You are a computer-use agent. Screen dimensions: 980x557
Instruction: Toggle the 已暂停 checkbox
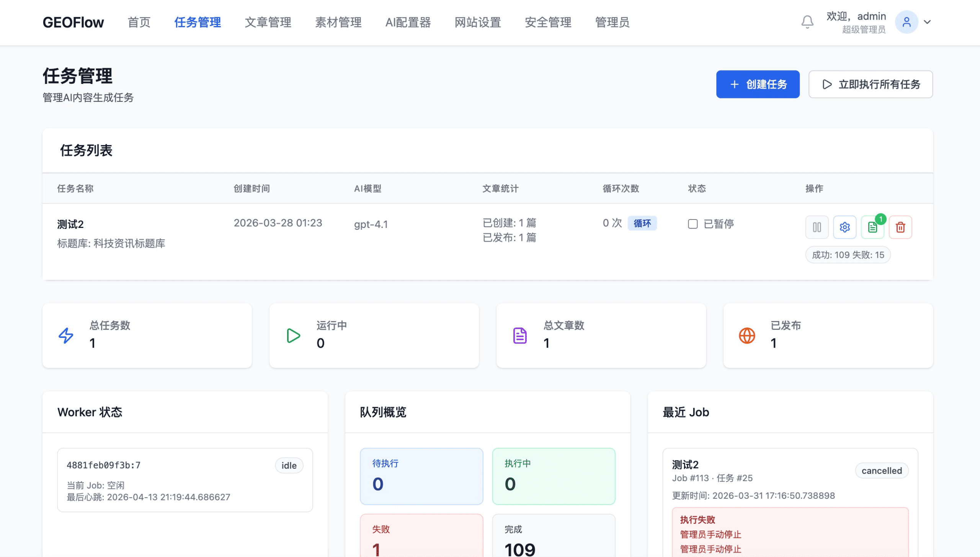(693, 224)
